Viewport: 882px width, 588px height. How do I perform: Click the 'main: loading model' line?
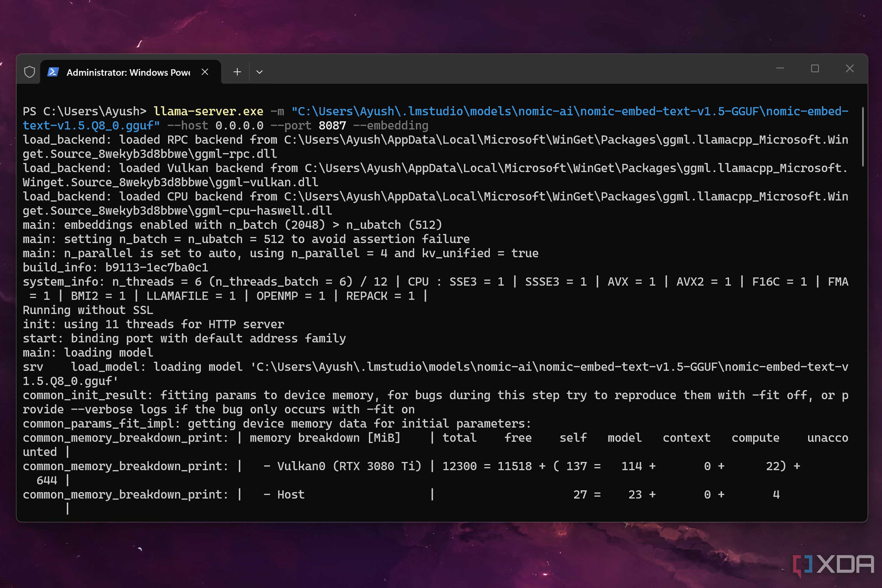[88, 353]
